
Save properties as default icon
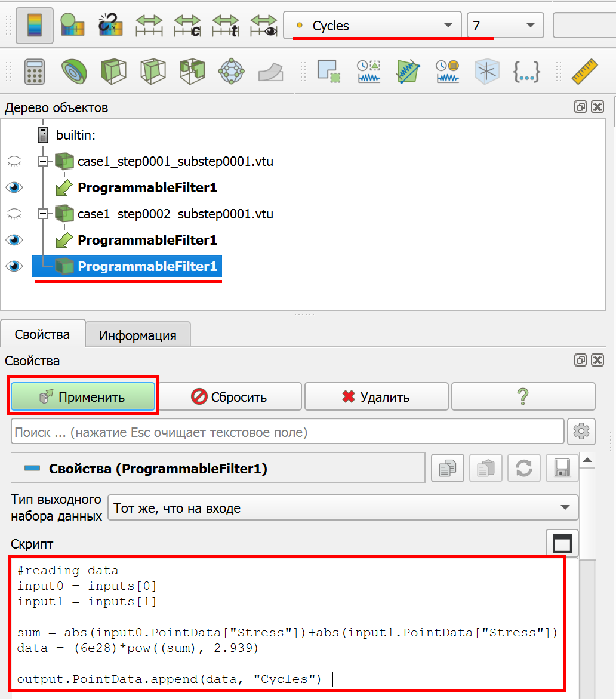[x=562, y=468]
